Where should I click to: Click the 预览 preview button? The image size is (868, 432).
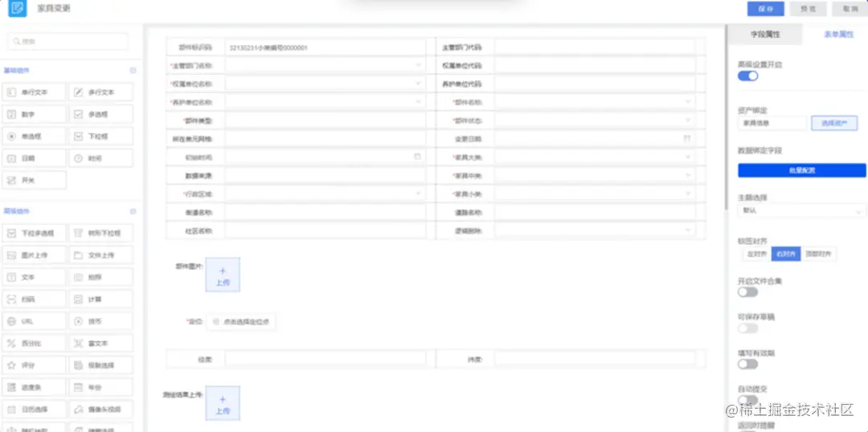(809, 9)
